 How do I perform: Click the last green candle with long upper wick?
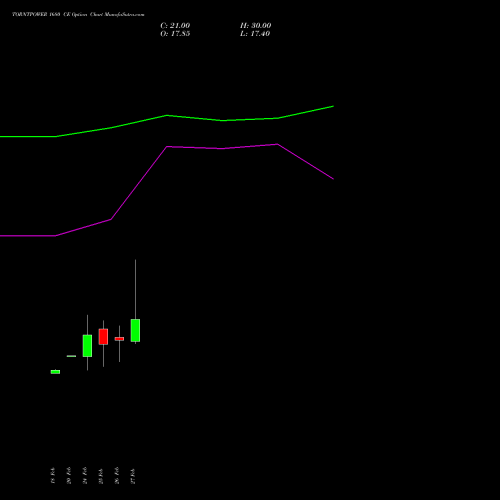(x=135, y=330)
